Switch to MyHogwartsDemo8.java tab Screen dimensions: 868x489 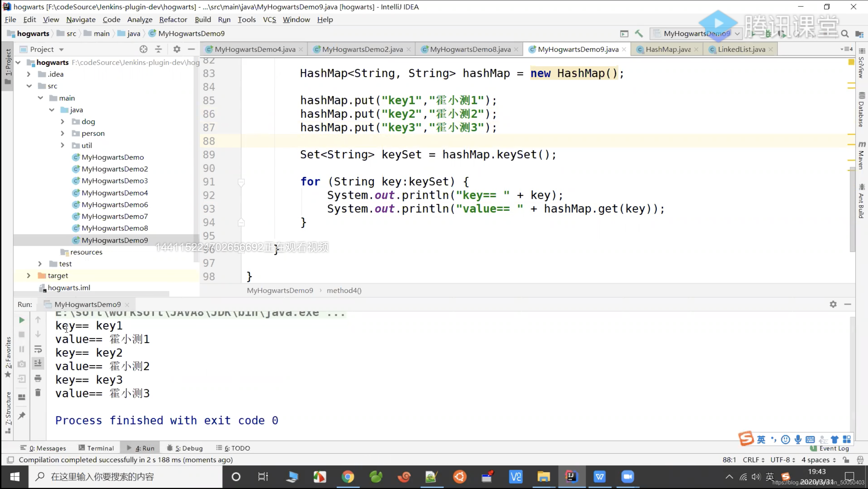coord(470,49)
